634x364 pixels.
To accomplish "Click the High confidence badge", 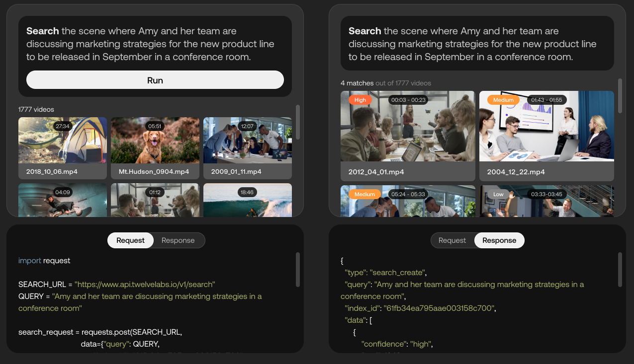I will pyautogui.click(x=361, y=100).
